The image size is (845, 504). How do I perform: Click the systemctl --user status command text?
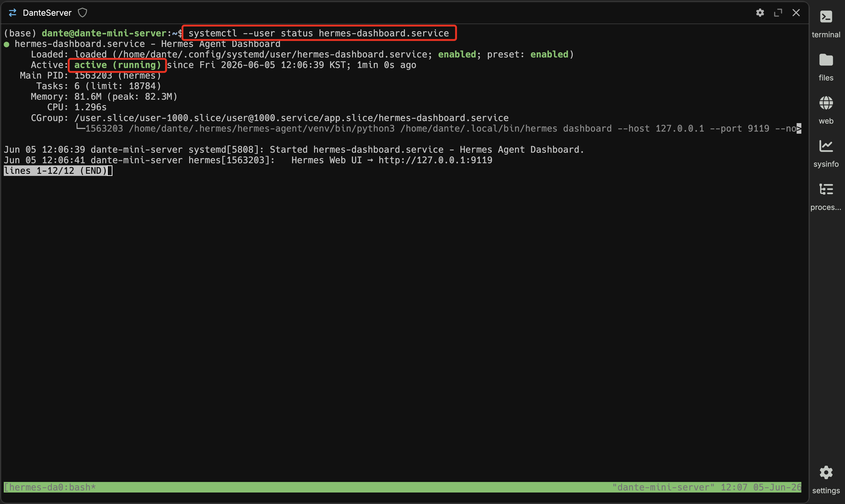click(x=319, y=33)
